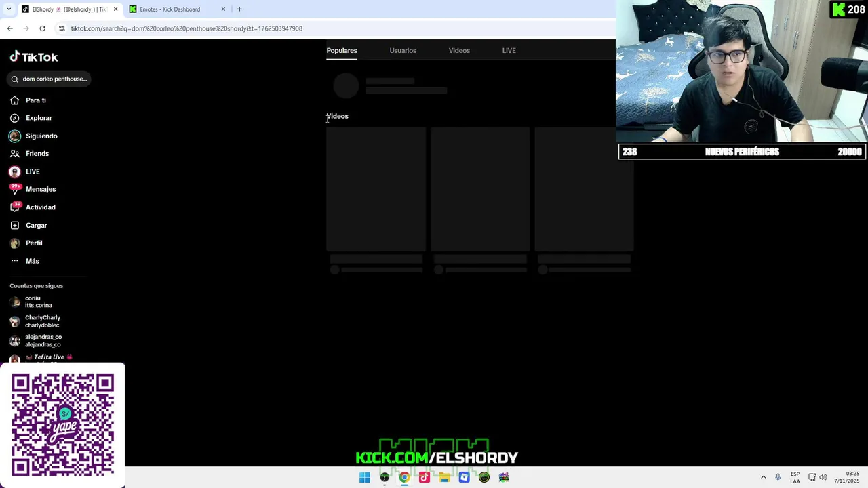Click the search magnifier icon

click(x=14, y=79)
